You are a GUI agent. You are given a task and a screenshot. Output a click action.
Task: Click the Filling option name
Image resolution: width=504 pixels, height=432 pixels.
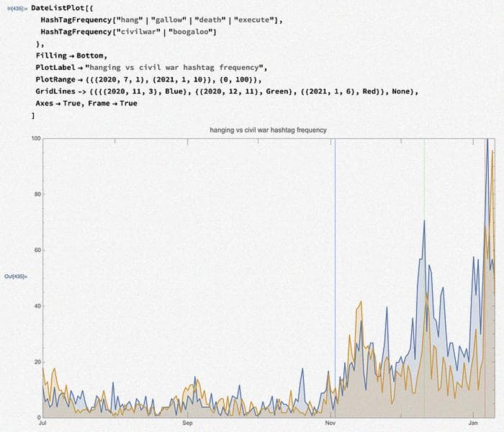coord(51,55)
